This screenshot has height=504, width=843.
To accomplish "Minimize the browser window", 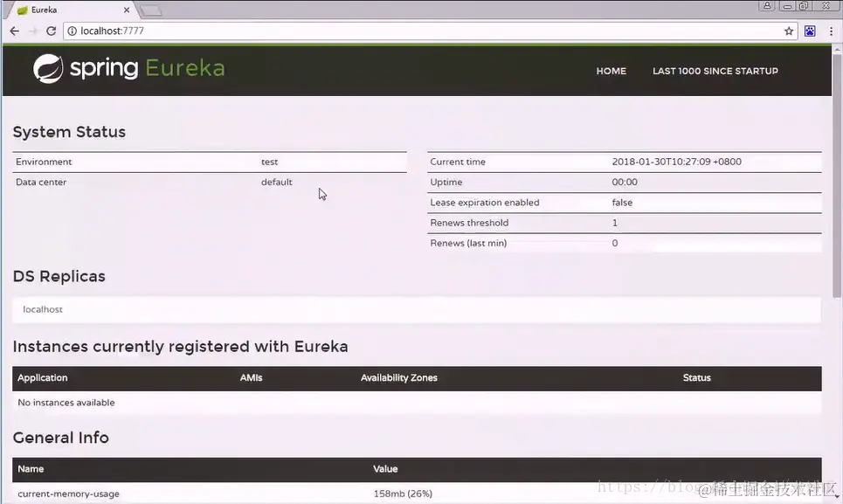I will [788, 6].
